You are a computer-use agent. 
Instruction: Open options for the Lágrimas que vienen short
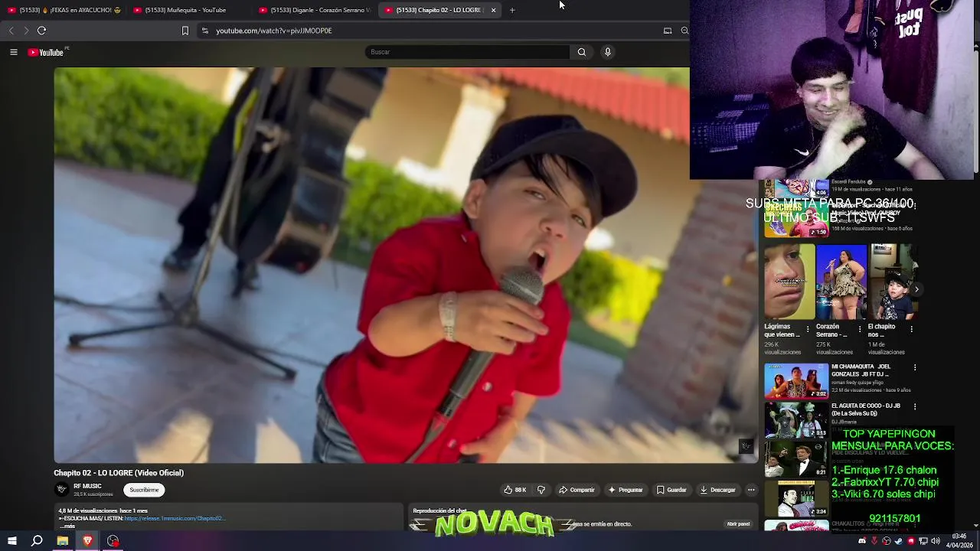click(x=807, y=329)
